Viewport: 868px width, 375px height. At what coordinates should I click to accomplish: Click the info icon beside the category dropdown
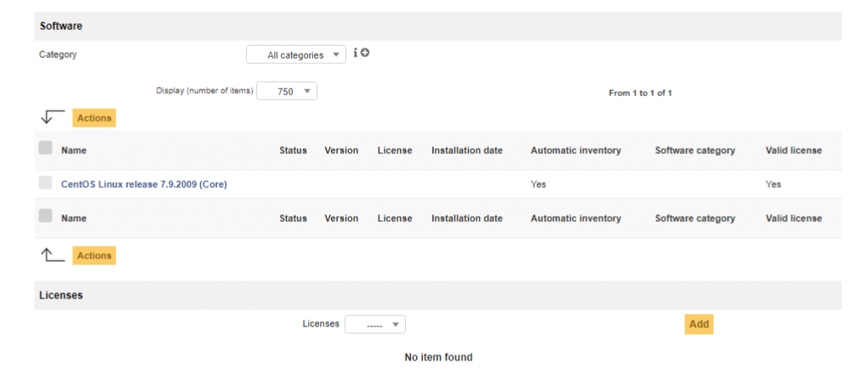point(356,53)
